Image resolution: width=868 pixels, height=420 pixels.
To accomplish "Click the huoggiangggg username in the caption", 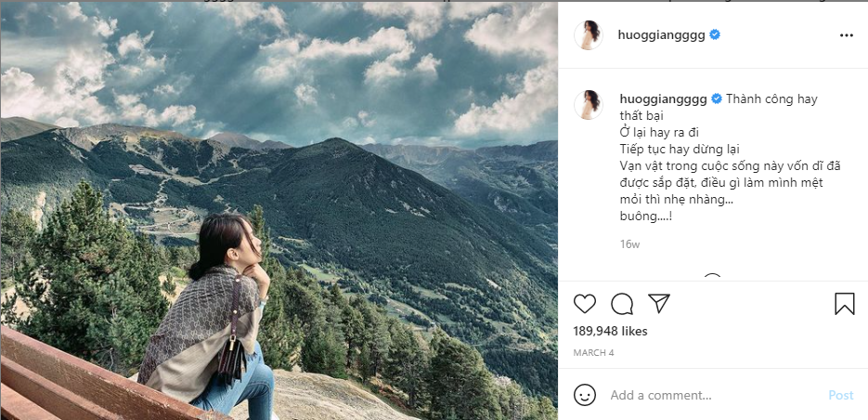I will [x=662, y=98].
